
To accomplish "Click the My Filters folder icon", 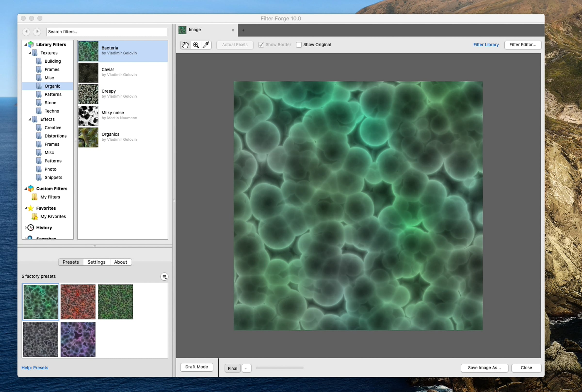I will click(x=34, y=197).
